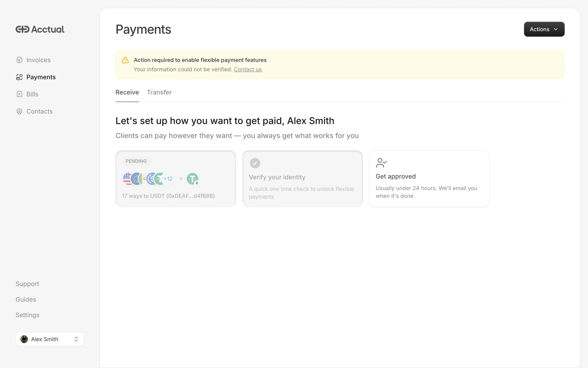Click the Acctual logo

point(40,29)
